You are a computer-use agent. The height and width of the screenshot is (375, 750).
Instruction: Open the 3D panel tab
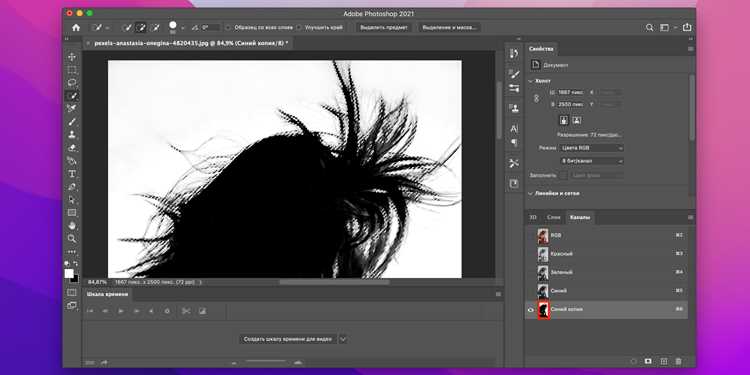532,218
